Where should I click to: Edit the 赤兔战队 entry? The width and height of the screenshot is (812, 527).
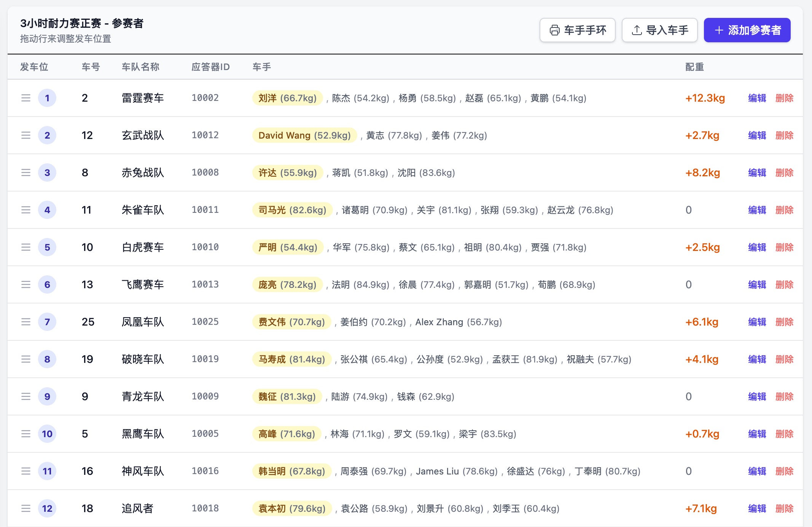(757, 173)
